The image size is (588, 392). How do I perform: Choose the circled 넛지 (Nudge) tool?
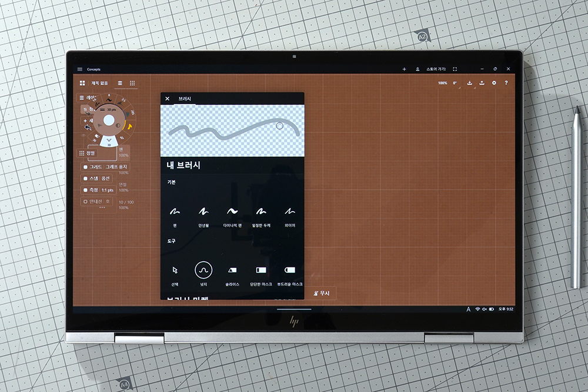(x=203, y=270)
